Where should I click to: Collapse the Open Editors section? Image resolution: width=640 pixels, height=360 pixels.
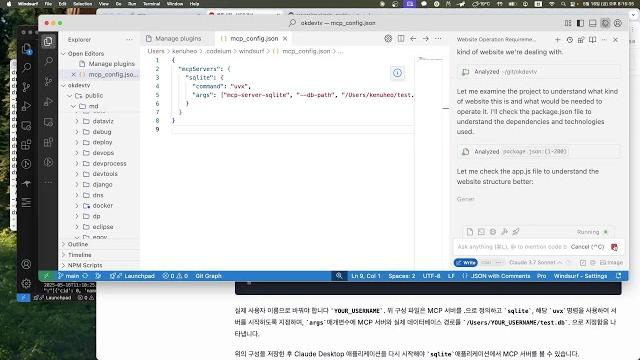(86, 53)
